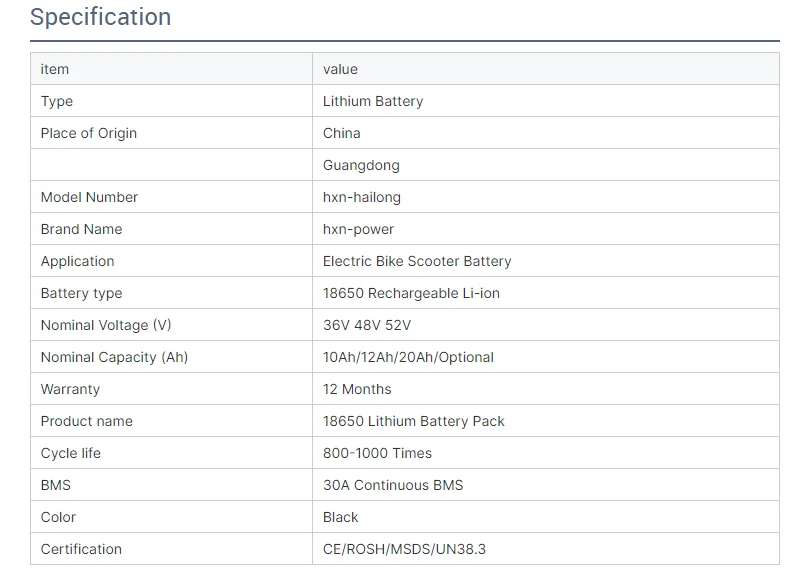Image resolution: width=799 pixels, height=576 pixels.
Task: Click the 'CE/ROSH/MSDS/UN38.3' certification value
Action: coord(404,549)
